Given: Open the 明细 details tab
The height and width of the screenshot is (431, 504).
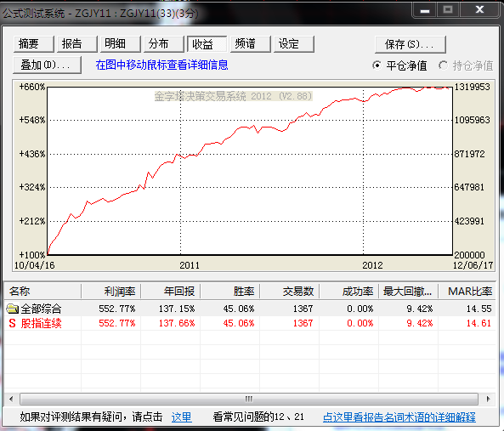Looking at the screenshot, I should pos(120,43).
